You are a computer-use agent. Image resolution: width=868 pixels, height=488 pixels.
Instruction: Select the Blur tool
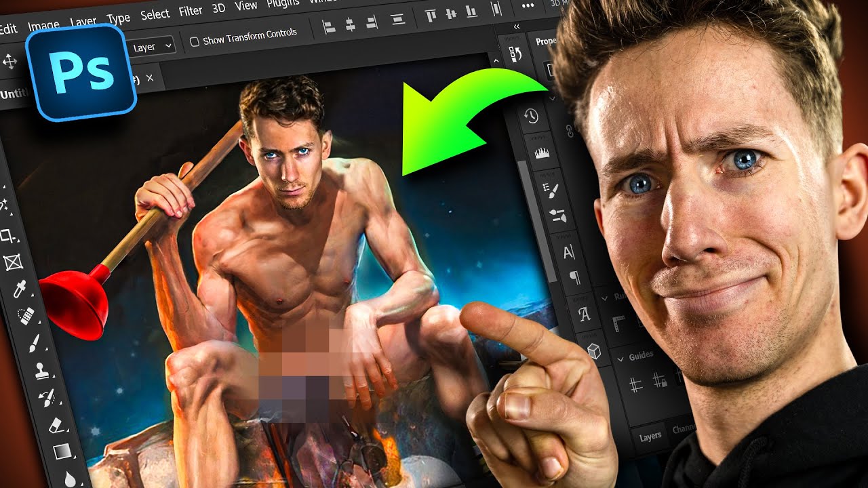(x=71, y=478)
